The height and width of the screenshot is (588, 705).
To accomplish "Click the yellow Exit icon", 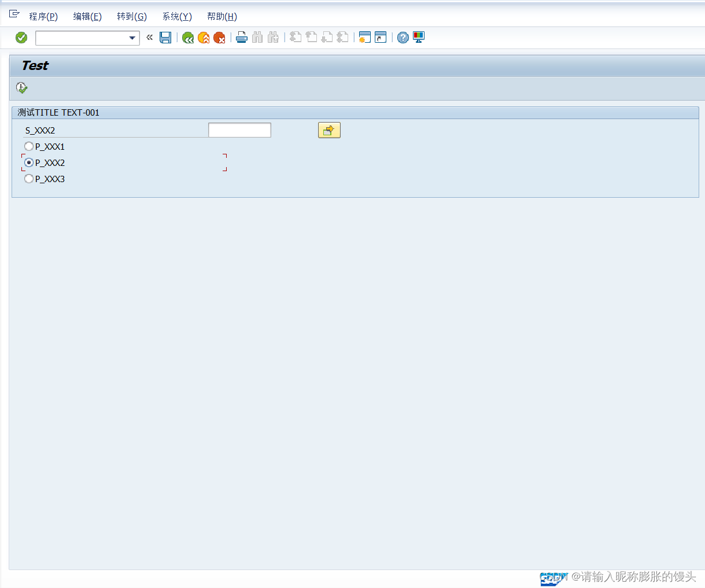I will (x=204, y=38).
